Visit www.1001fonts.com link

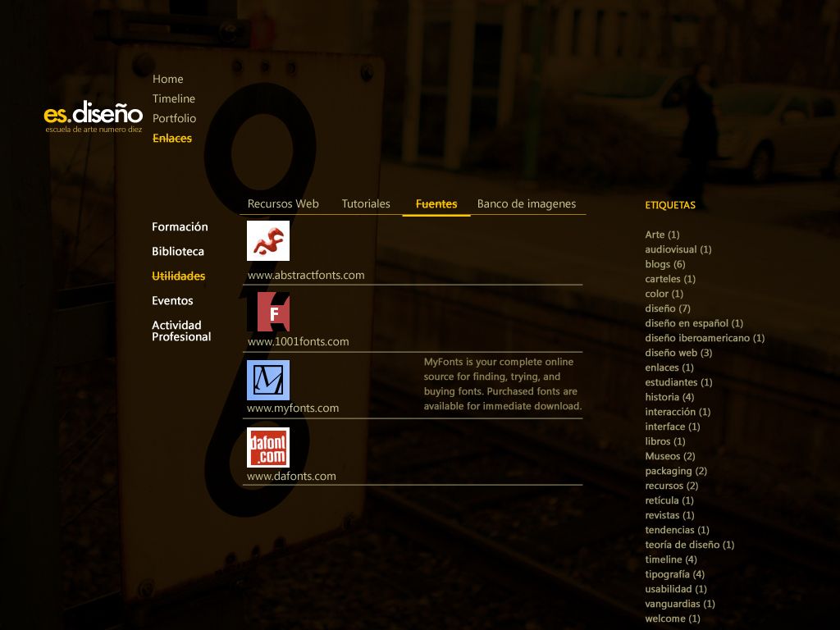(x=298, y=341)
